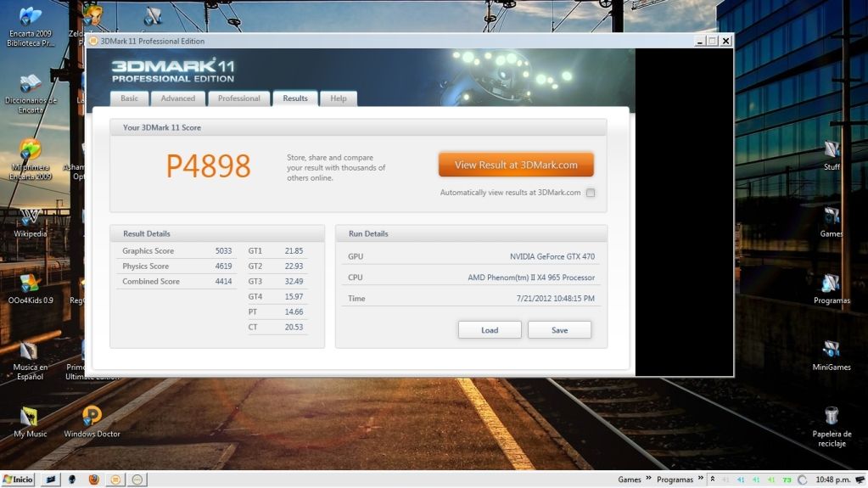Click the Combined Score value 4414
Image resolution: width=868 pixels, height=488 pixels.
tap(224, 282)
